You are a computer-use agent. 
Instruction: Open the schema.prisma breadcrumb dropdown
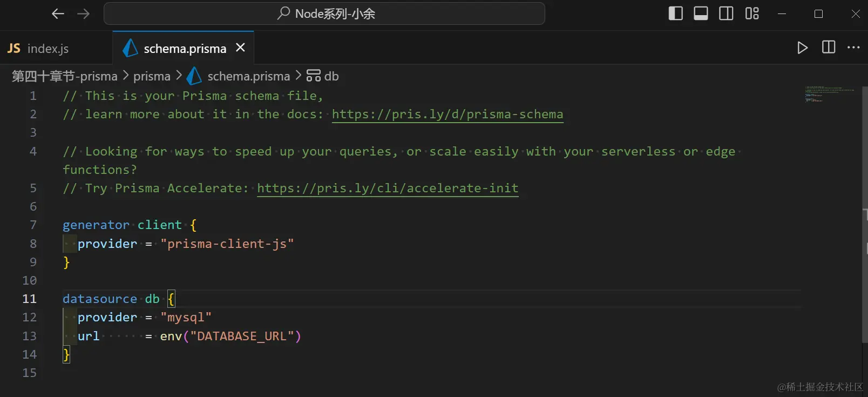click(238, 76)
